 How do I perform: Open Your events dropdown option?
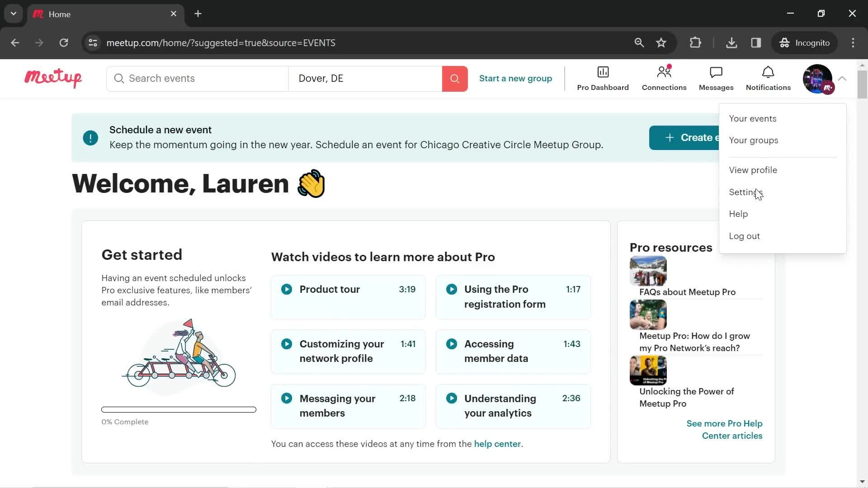[753, 118]
